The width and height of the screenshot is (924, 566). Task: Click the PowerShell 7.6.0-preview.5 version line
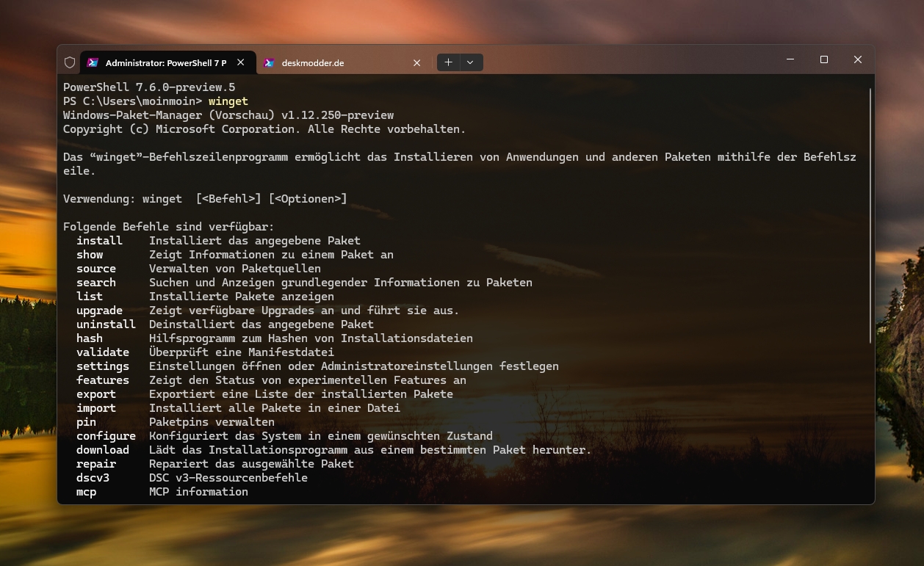point(149,87)
